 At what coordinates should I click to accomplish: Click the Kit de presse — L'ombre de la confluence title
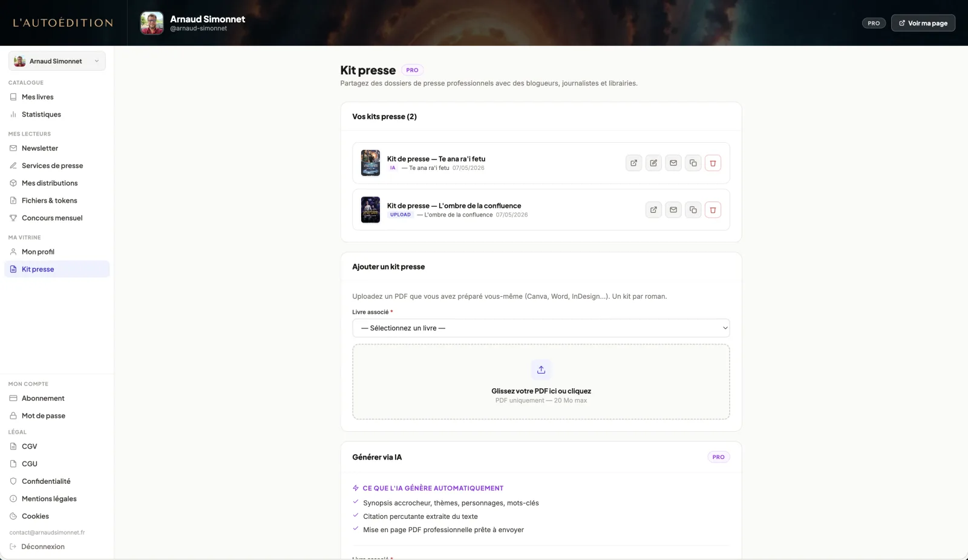coord(454,206)
